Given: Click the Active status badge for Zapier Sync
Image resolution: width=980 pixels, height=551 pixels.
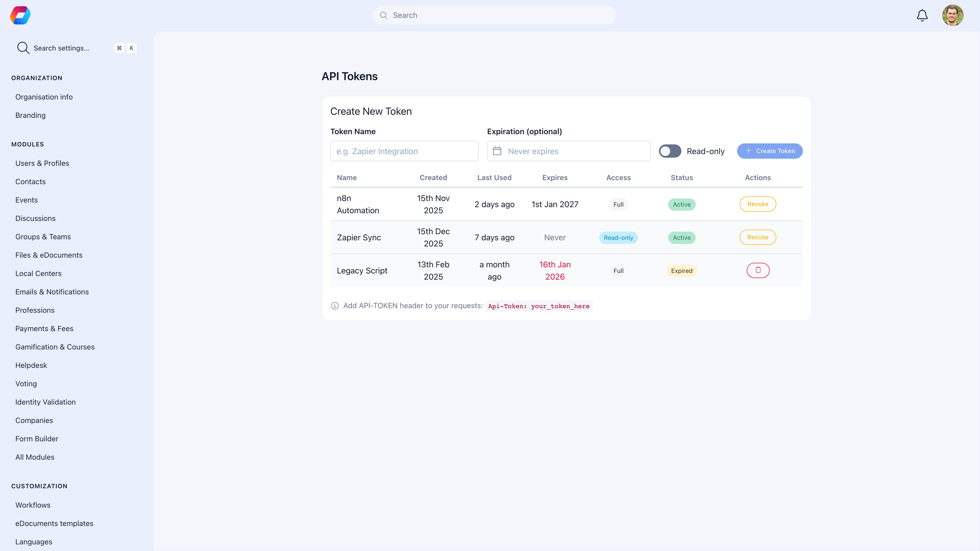Looking at the screenshot, I should pos(681,237).
